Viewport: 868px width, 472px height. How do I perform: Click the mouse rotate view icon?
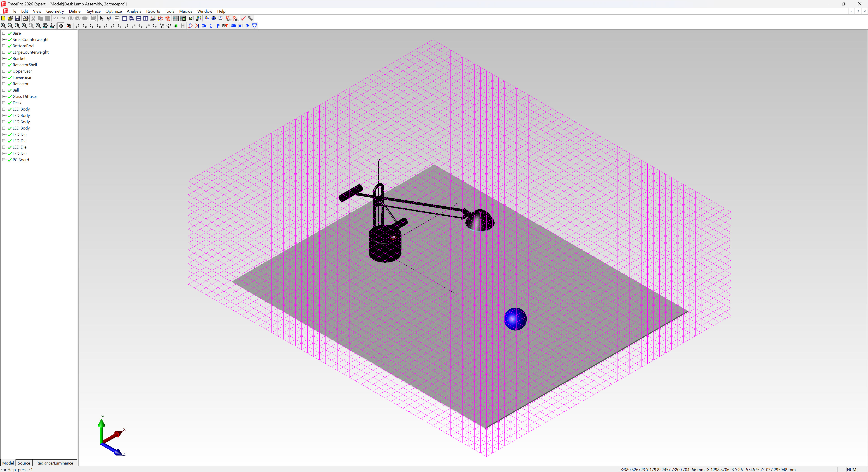[69, 26]
